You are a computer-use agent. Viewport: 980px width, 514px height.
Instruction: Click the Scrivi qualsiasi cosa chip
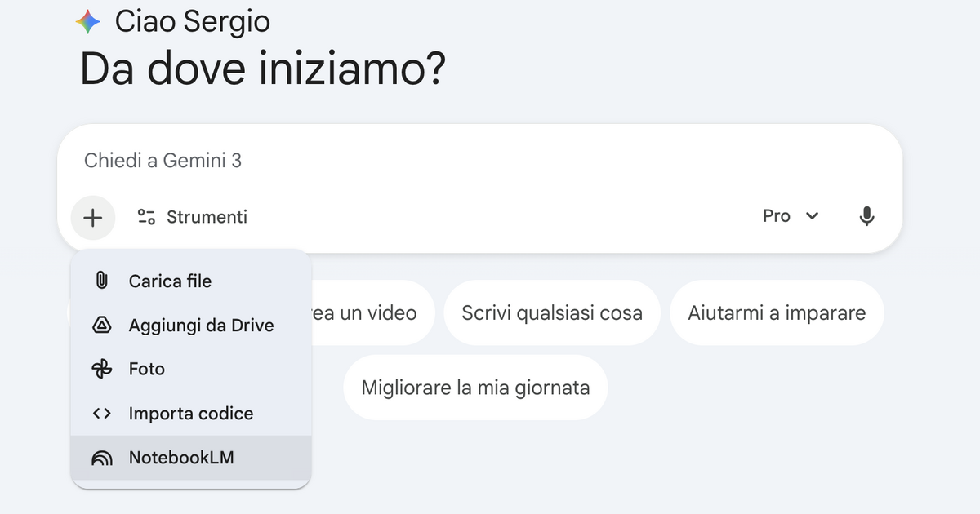point(552,312)
